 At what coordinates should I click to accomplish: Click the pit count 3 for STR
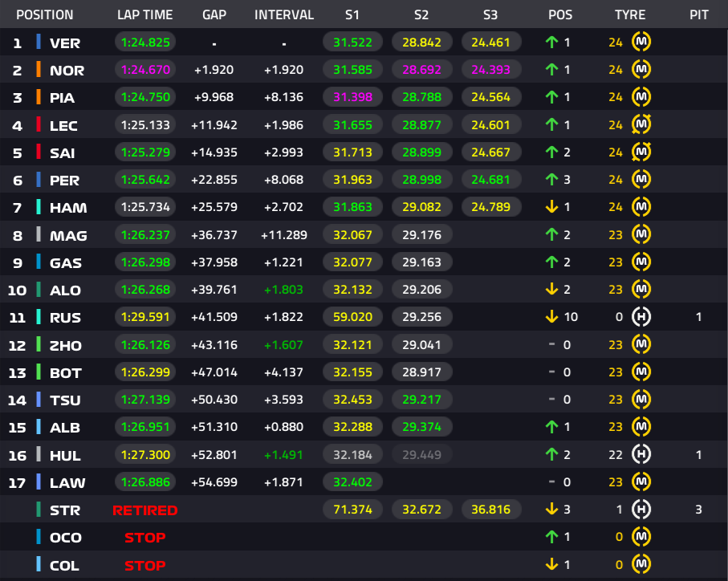click(x=698, y=510)
